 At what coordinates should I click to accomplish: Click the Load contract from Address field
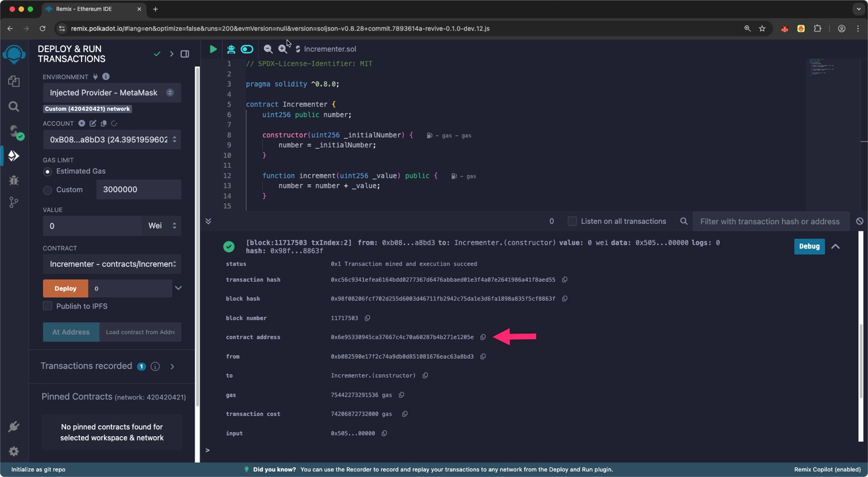(x=141, y=332)
